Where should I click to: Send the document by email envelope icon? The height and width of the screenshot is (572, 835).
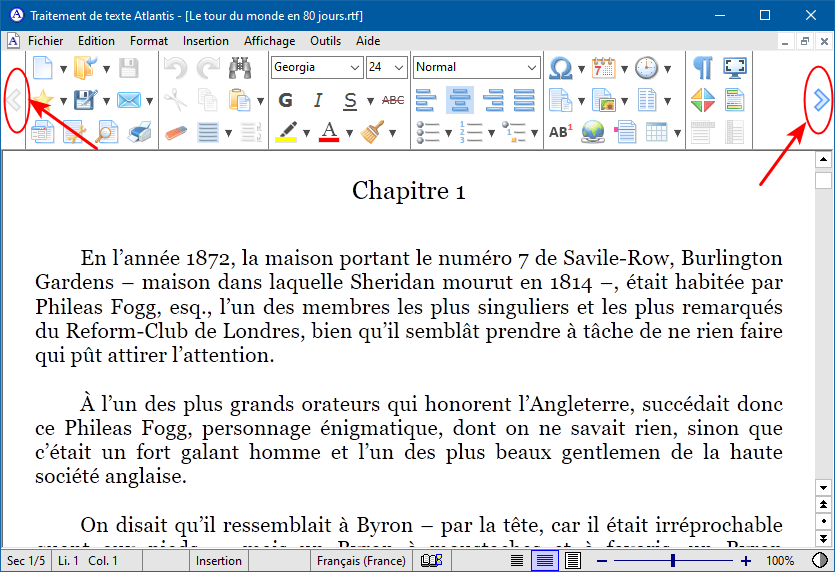coord(129,100)
